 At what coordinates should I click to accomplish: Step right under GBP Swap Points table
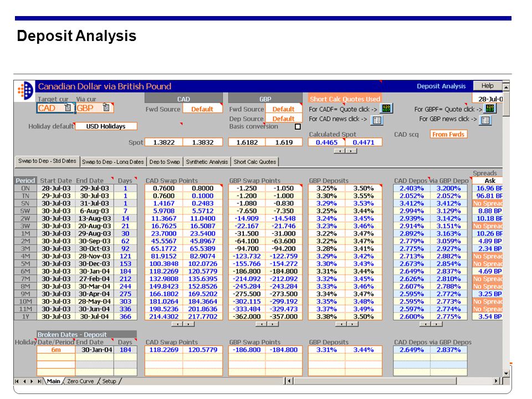273,324
